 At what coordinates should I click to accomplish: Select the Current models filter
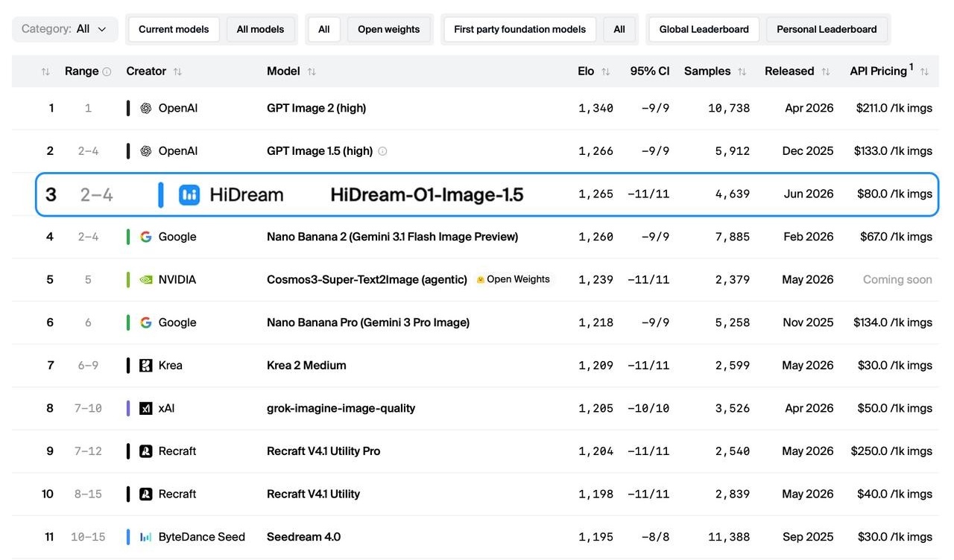[x=174, y=29]
